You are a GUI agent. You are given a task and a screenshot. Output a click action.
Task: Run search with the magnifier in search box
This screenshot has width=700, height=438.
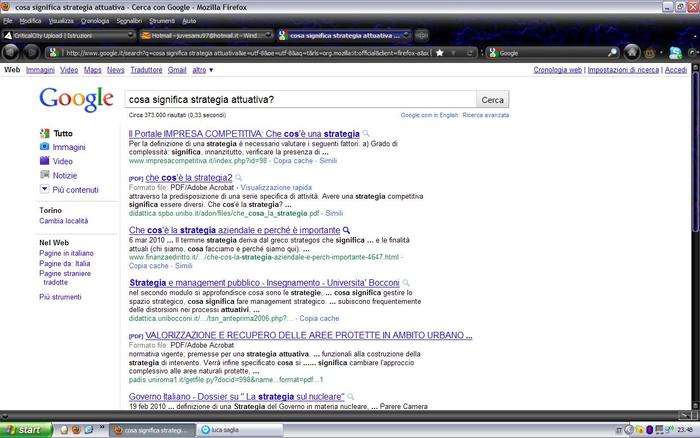click(x=613, y=53)
